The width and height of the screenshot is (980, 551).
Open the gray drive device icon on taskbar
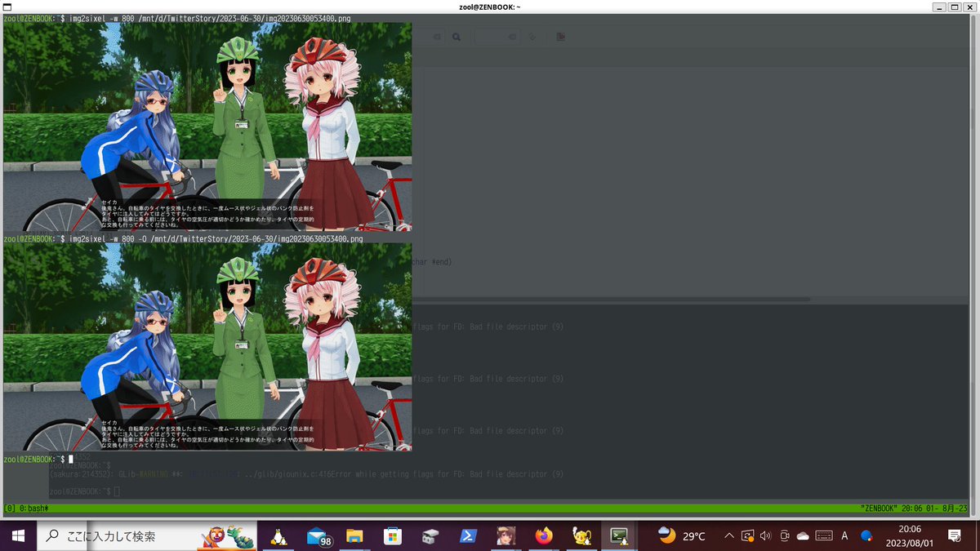click(x=430, y=536)
